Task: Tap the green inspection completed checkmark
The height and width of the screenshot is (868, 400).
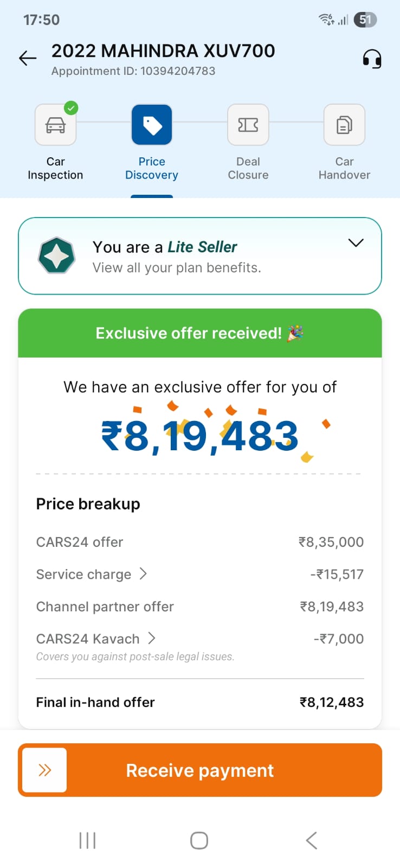Action: tap(71, 108)
